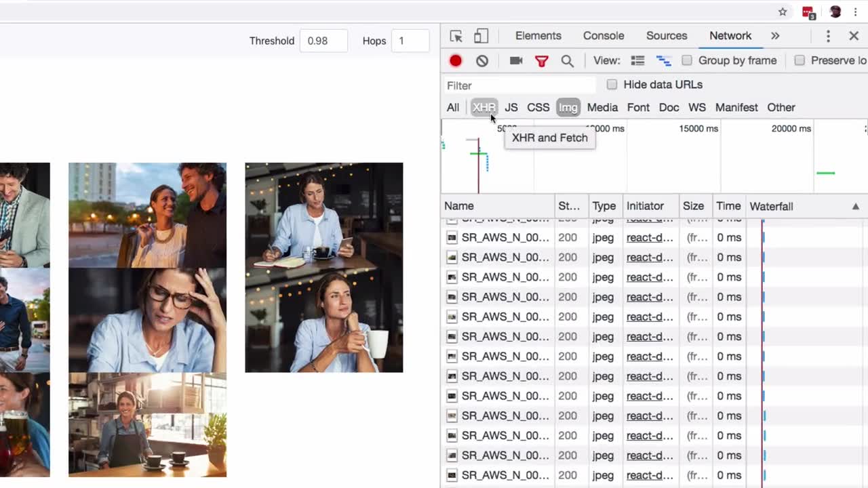Bookmark page with the star icon

(x=783, y=12)
